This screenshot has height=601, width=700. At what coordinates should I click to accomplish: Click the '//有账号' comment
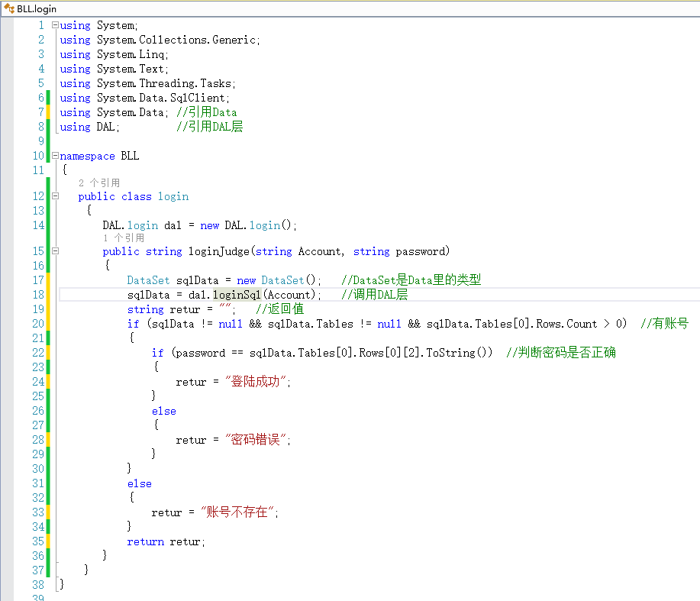click(665, 323)
